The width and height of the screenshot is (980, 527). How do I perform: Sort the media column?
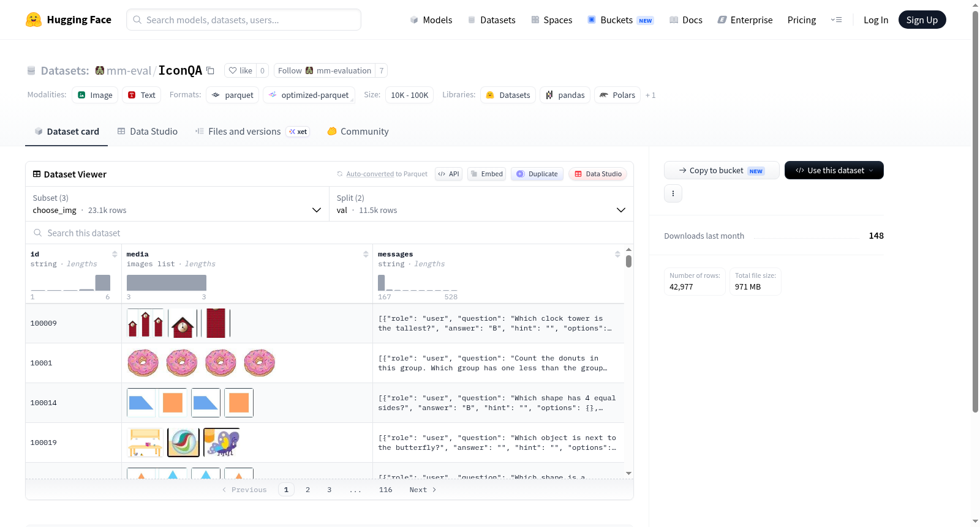366,254
